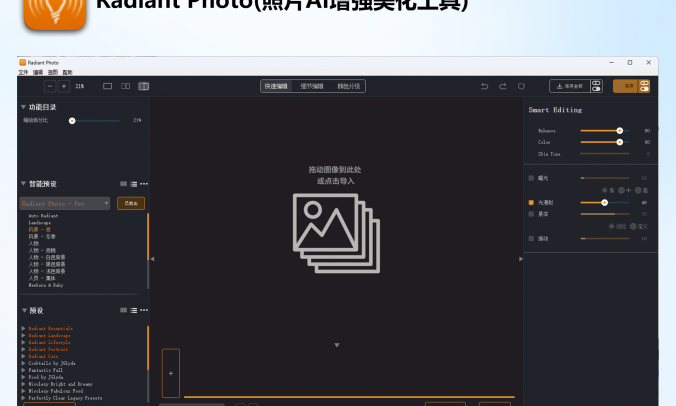The image size is (676, 406).
Task: Switch to the 快速编辑 tab
Action: 276,86
